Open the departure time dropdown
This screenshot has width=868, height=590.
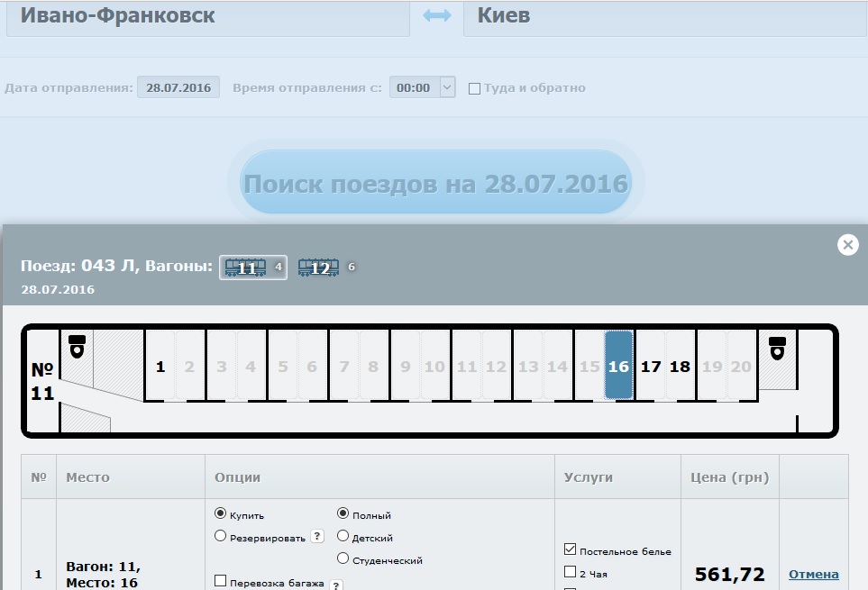click(424, 87)
